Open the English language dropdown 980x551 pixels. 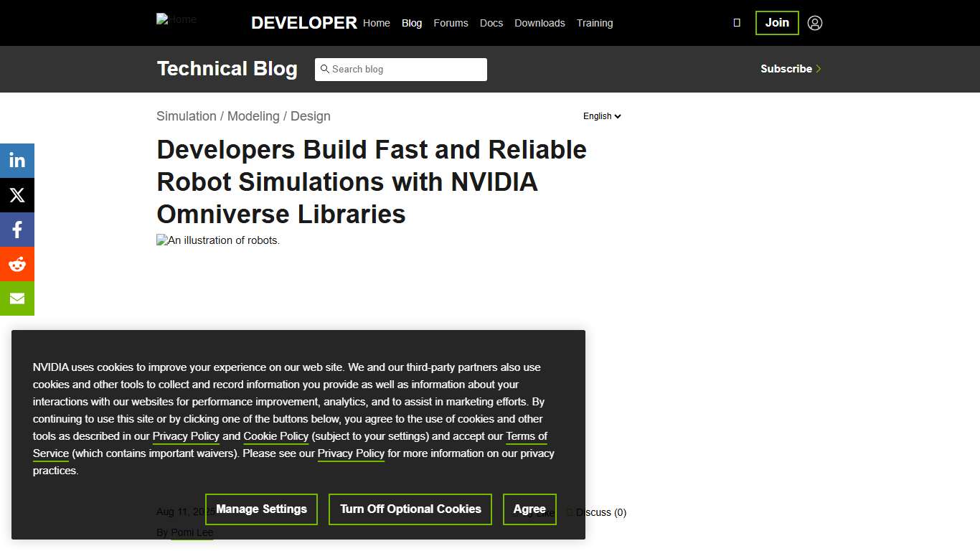coord(601,116)
